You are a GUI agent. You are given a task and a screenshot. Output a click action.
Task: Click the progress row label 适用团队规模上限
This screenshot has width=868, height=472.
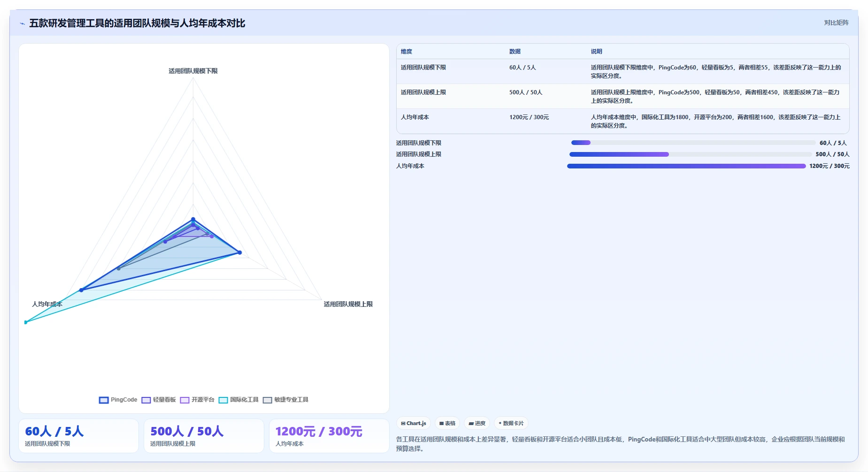pos(419,154)
